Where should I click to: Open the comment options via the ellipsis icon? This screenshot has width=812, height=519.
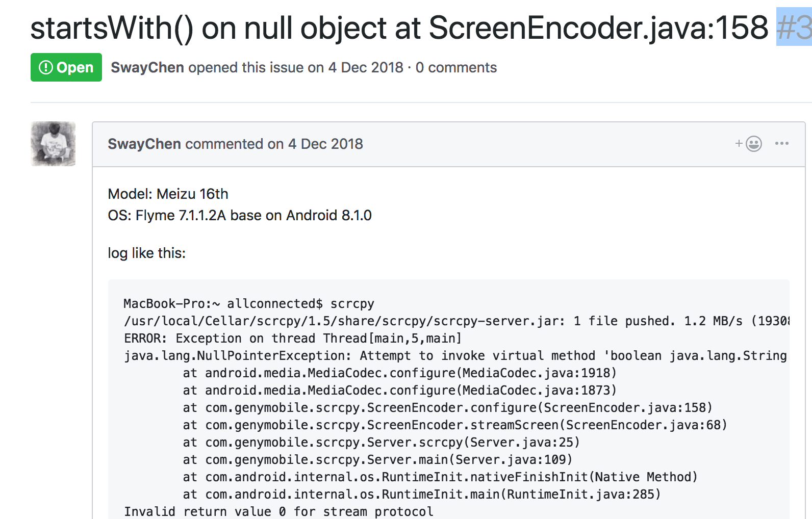(781, 144)
